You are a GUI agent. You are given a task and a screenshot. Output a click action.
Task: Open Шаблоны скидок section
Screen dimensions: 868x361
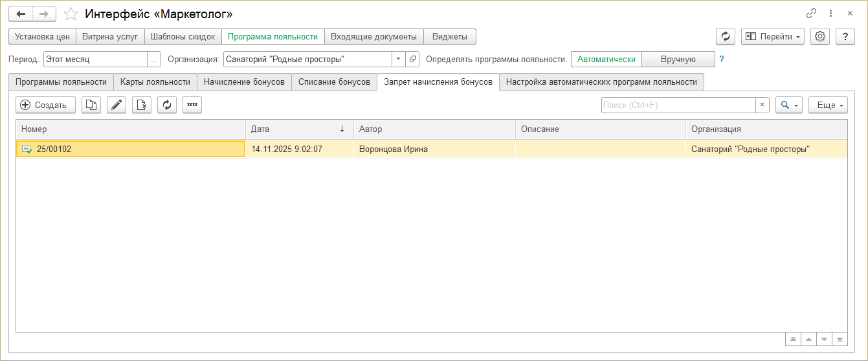(183, 37)
